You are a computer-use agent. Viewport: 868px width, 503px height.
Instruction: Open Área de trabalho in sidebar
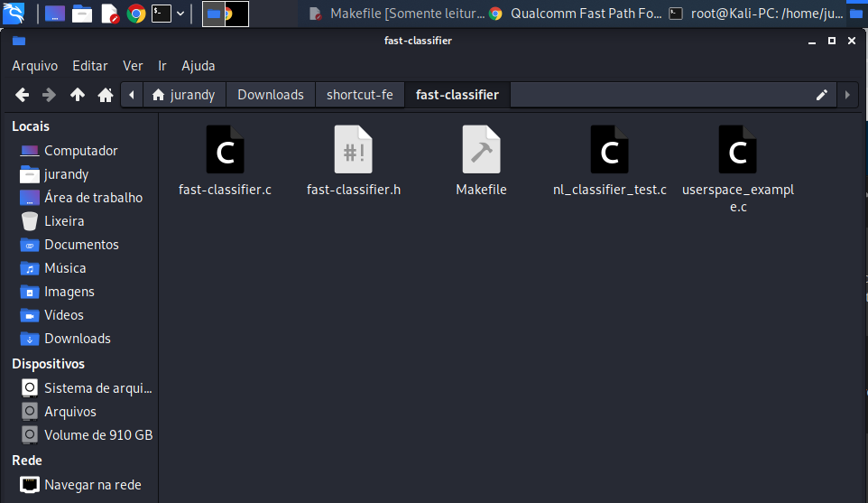79,198
